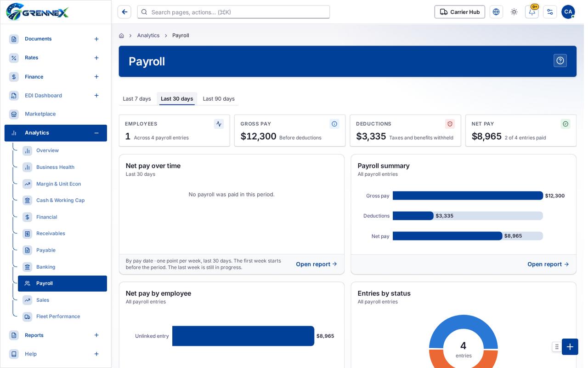This screenshot has height=368, width=588.
Task: Expand the Help menu section
Action: [x=96, y=354]
